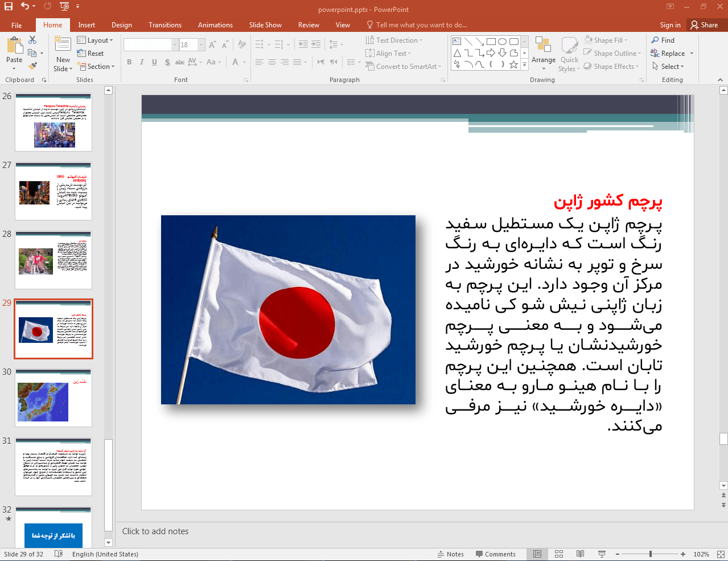Switch to Slide Sorter view
The height and width of the screenshot is (561, 728).
click(x=559, y=554)
